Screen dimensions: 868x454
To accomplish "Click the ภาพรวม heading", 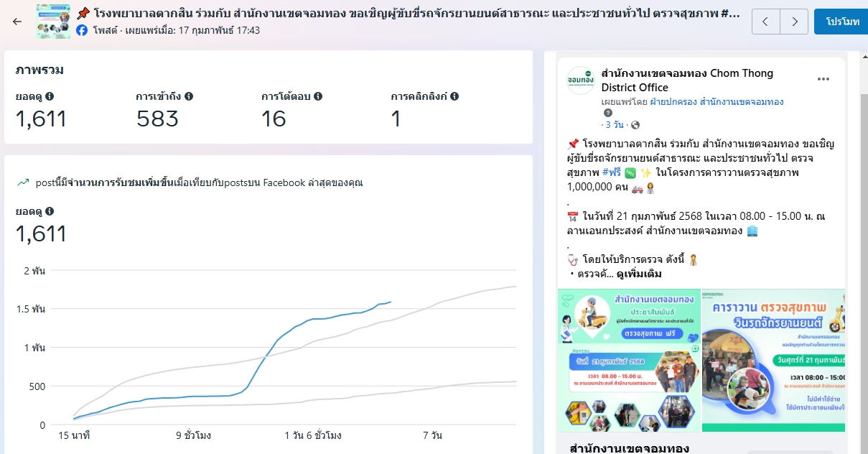I will pyautogui.click(x=39, y=70).
